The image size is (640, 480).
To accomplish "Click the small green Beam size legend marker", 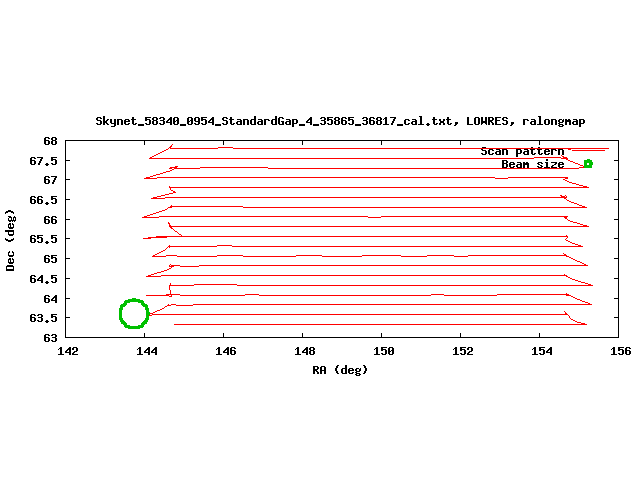I will click(x=588, y=164).
